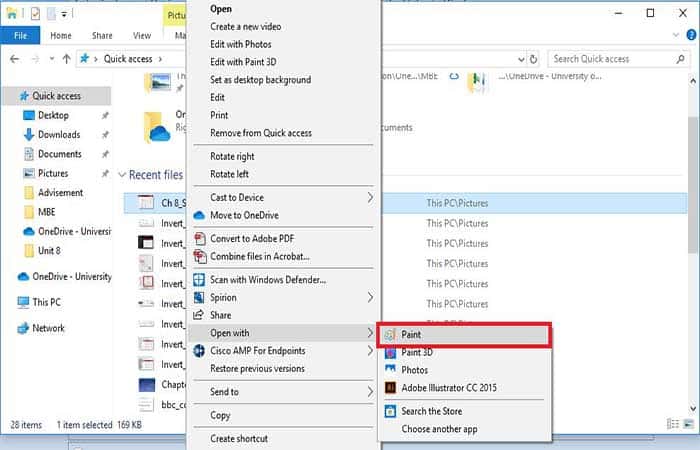Click the Search Quick access field
Image resolution: width=700 pixels, height=450 pixels.
(x=612, y=59)
